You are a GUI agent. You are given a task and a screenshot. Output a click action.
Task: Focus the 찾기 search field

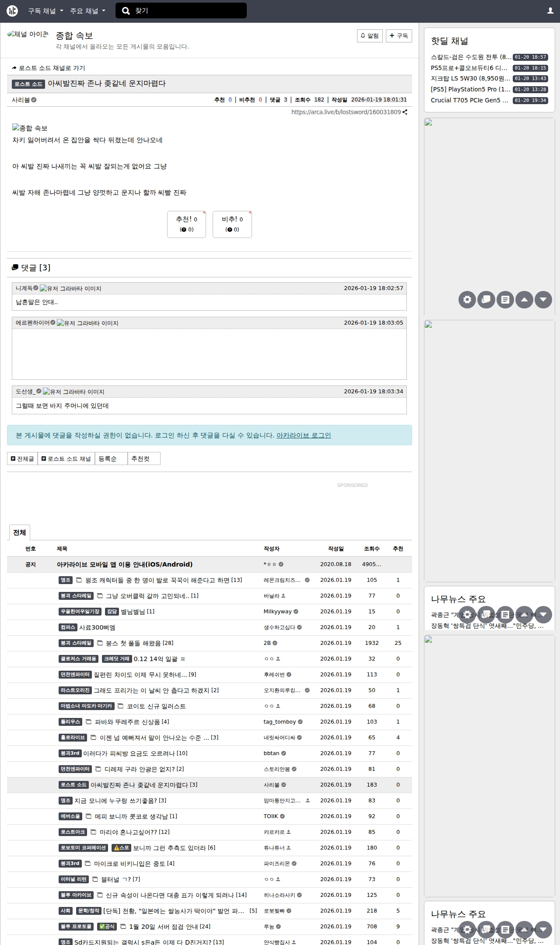181,11
